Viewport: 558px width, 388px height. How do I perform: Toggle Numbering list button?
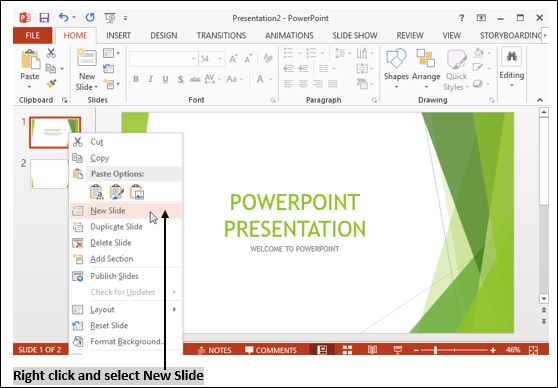(312, 53)
